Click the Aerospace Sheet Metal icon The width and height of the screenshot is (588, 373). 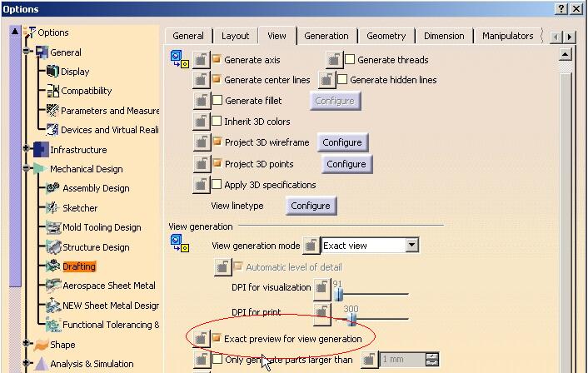pos(52,286)
